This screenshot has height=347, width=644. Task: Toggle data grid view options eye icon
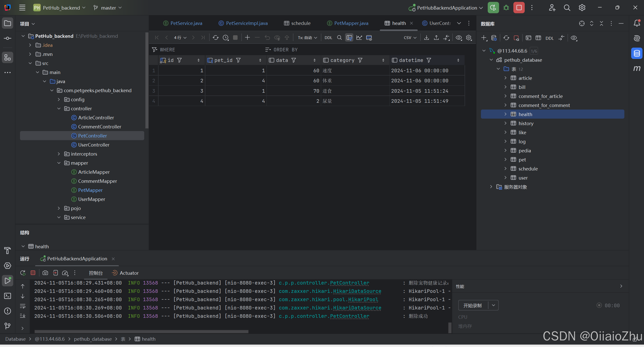pyautogui.click(x=459, y=38)
